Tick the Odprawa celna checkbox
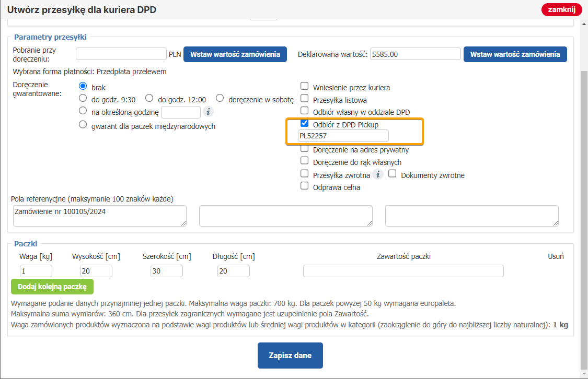 (304, 186)
